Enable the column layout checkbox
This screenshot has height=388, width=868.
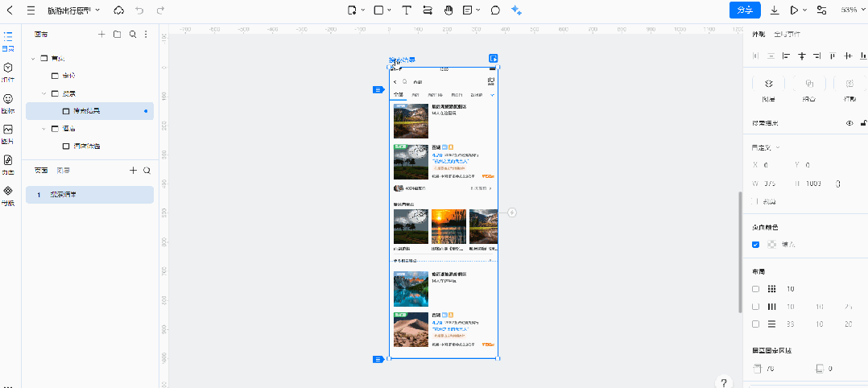coord(755,307)
